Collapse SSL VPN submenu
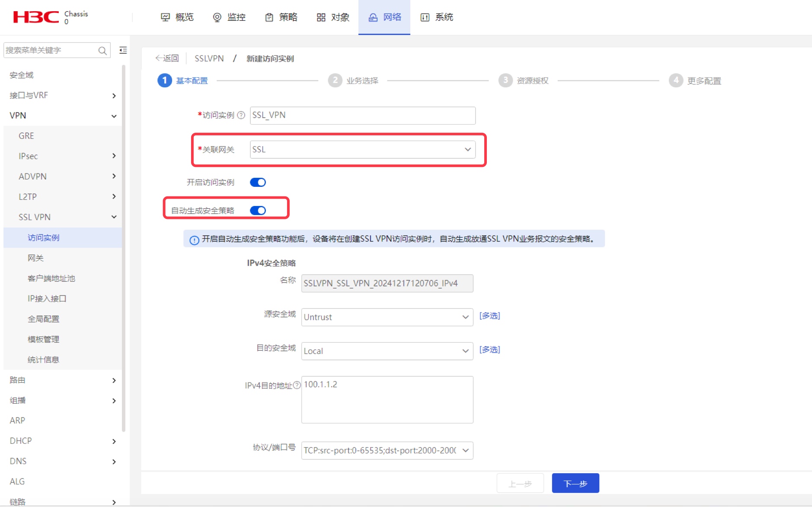 63,217
